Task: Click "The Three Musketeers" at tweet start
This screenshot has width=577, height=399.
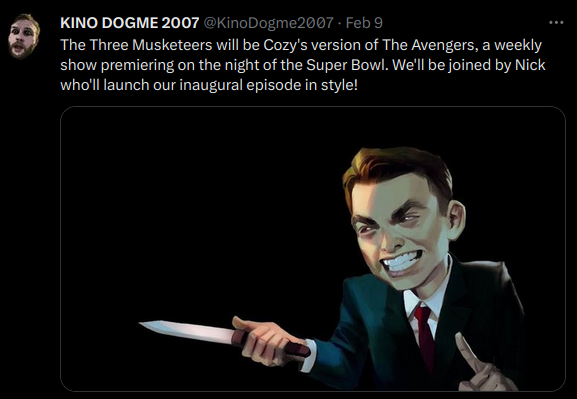Action: [x=136, y=45]
